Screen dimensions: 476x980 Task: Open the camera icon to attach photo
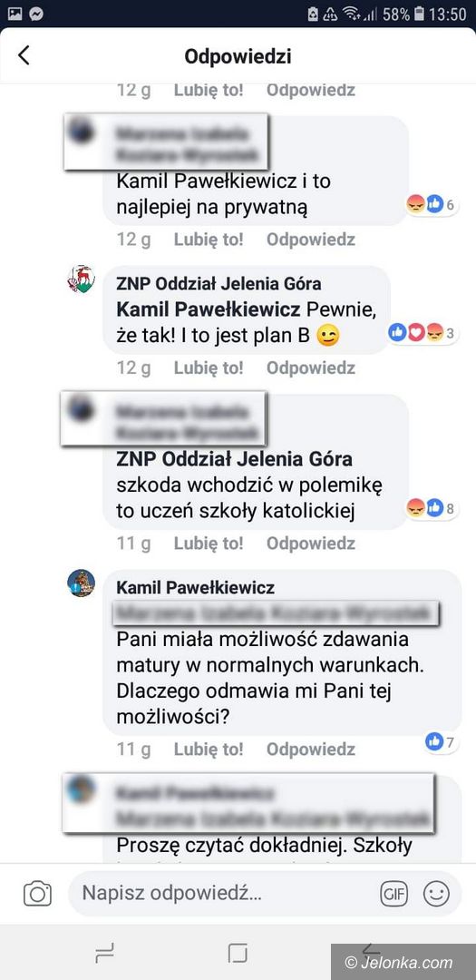(37, 893)
